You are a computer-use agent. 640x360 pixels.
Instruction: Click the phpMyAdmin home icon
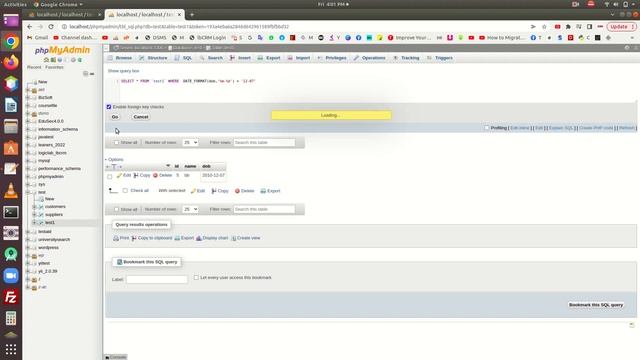coord(46,60)
